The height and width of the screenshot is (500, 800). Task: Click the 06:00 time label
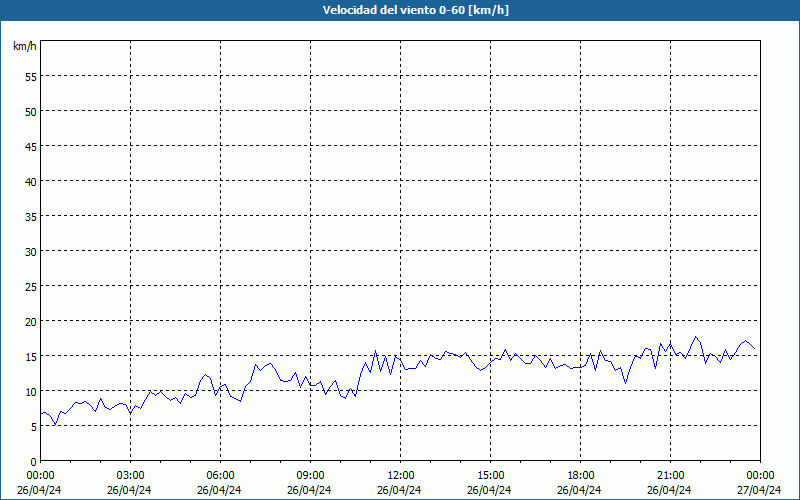click(220, 476)
